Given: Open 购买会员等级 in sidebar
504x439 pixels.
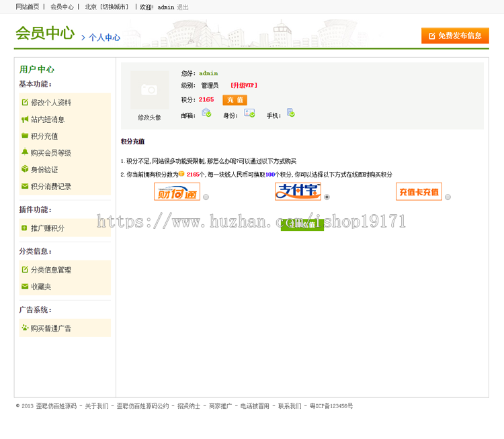Looking at the screenshot, I should (51, 153).
